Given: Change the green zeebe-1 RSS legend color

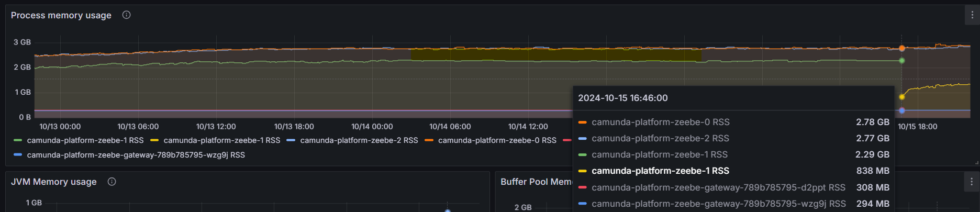Looking at the screenshot, I should (18, 140).
